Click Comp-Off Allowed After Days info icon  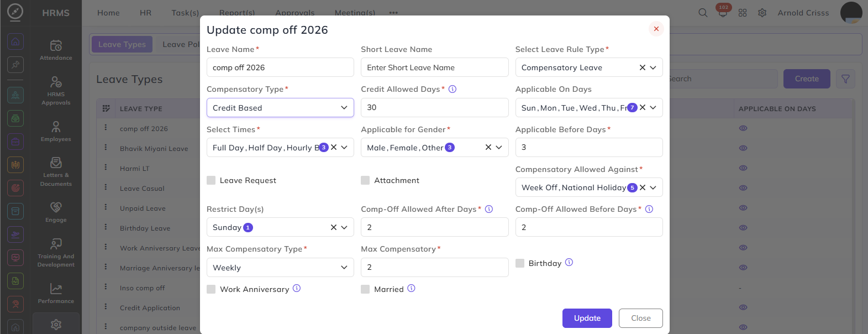[x=489, y=209]
